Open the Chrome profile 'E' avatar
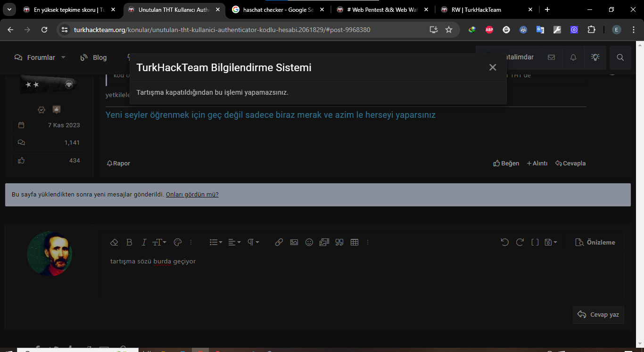This screenshot has width=644, height=352. tap(617, 30)
